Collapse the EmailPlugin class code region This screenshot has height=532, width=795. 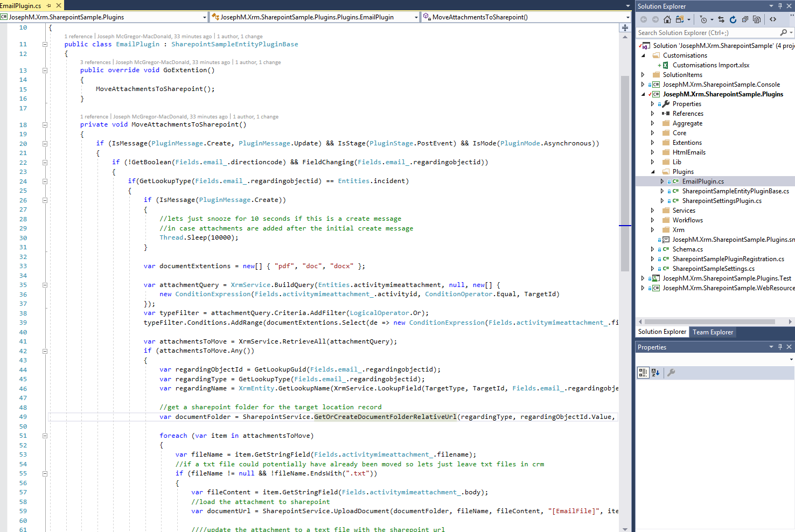[45, 44]
